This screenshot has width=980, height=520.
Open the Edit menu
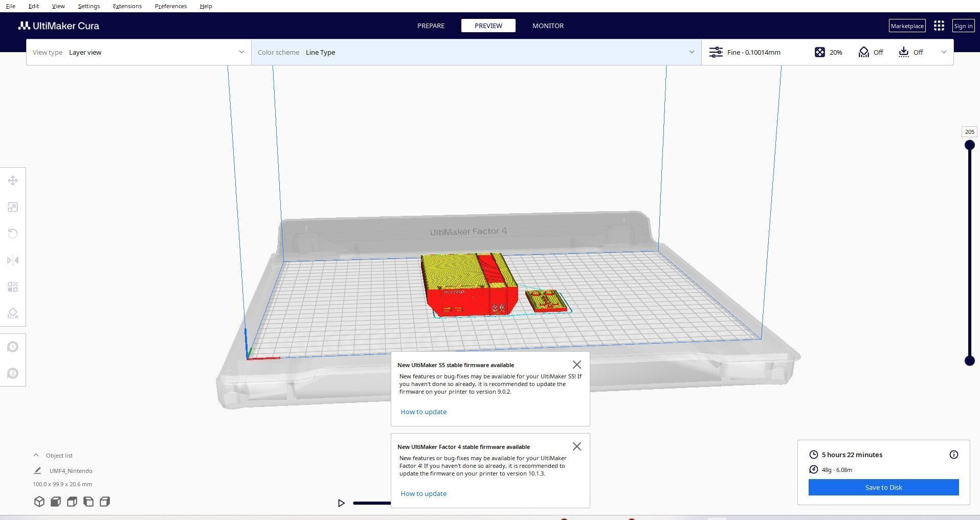coord(34,6)
